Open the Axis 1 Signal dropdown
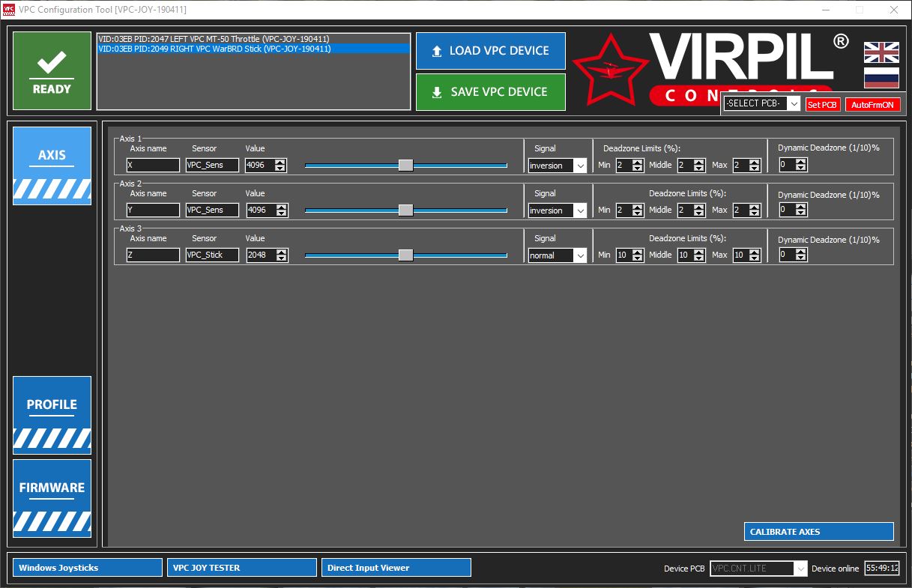912x588 pixels. 557,166
